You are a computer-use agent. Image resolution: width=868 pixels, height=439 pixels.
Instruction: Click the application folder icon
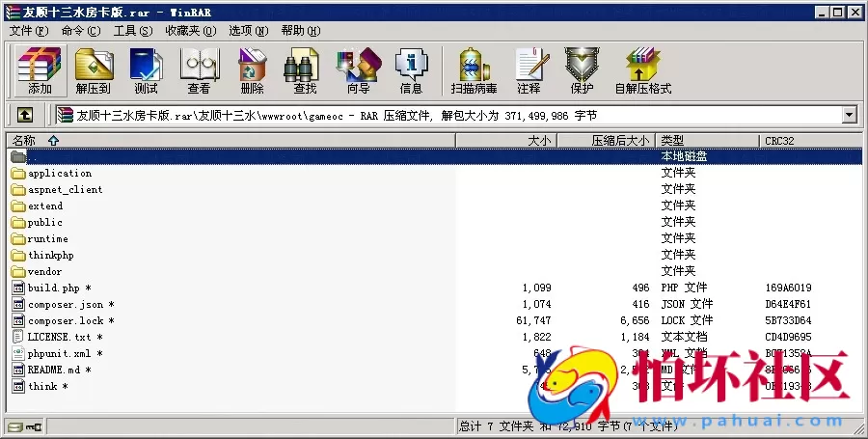(18, 174)
